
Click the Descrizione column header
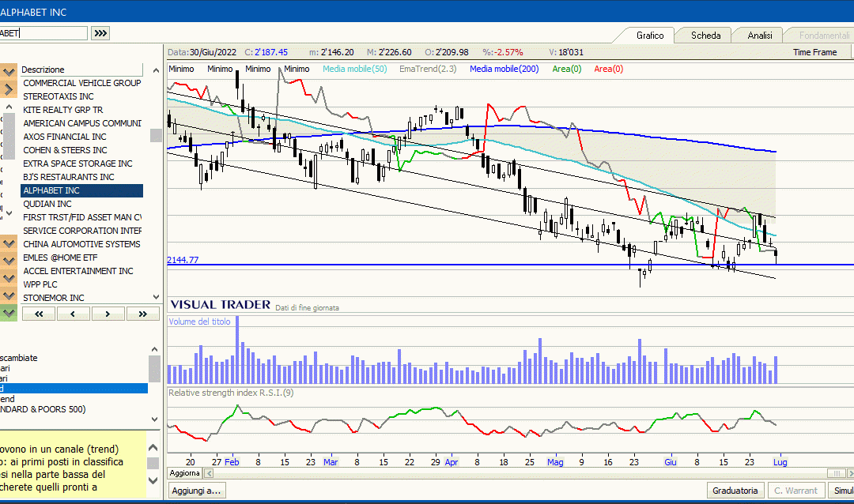tap(81, 70)
